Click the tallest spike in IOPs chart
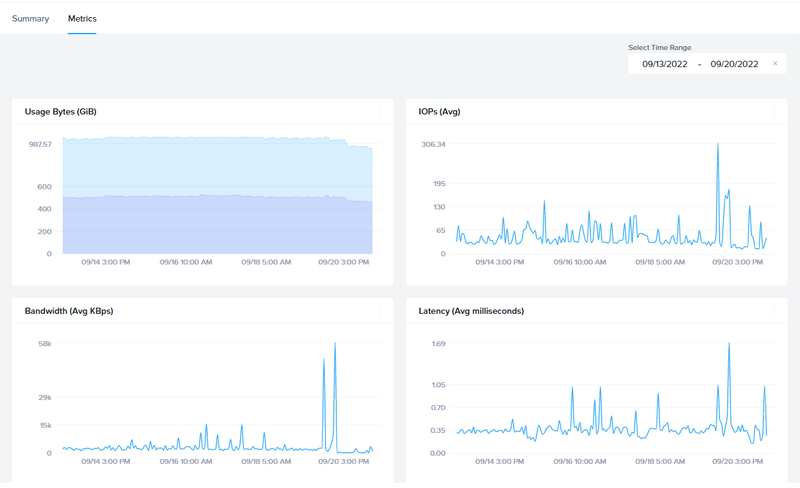The height and width of the screenshot is (488, 800). pyautogui.click(x=717, y=146)
